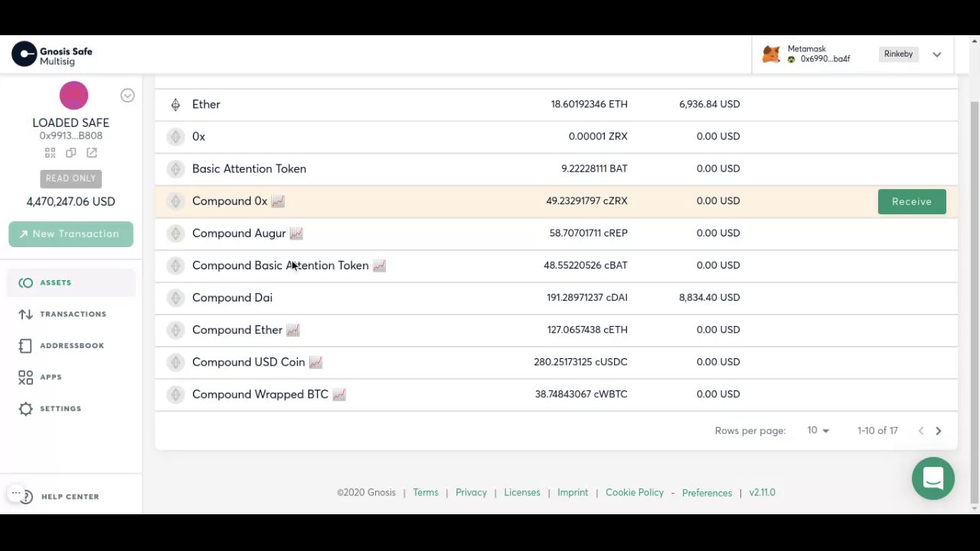Click the Compound Dai token icon
980x551 pixels.
[175, 298]
